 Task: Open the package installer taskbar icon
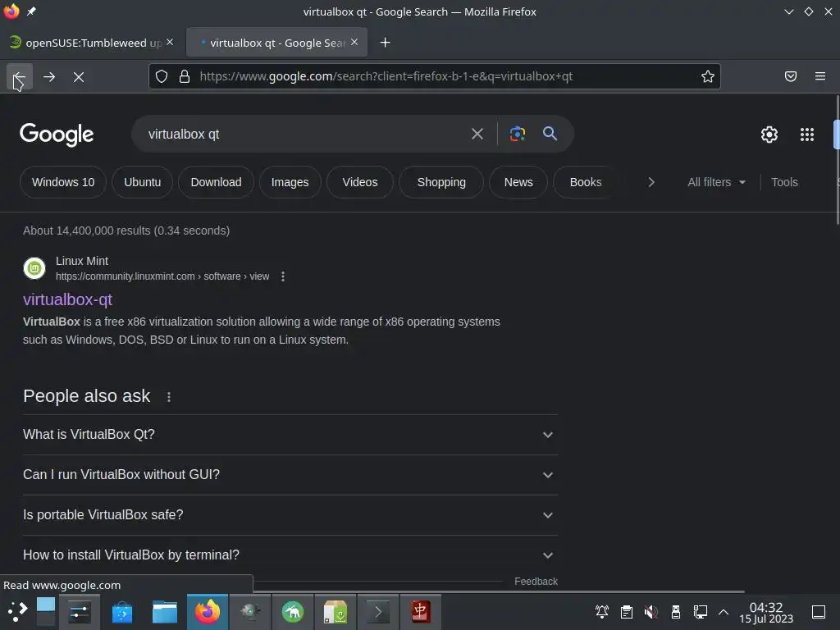pyautogui.click(x=336, y=612)
